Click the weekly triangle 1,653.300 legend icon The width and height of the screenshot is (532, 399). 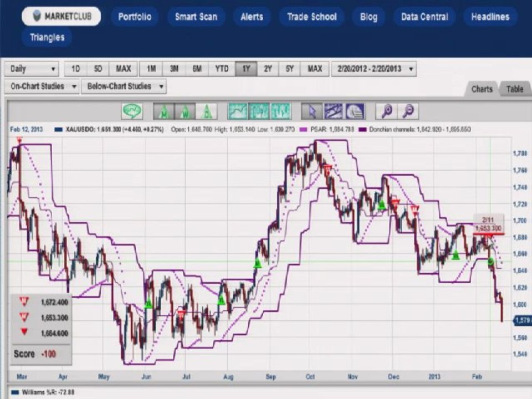point(24,317)
